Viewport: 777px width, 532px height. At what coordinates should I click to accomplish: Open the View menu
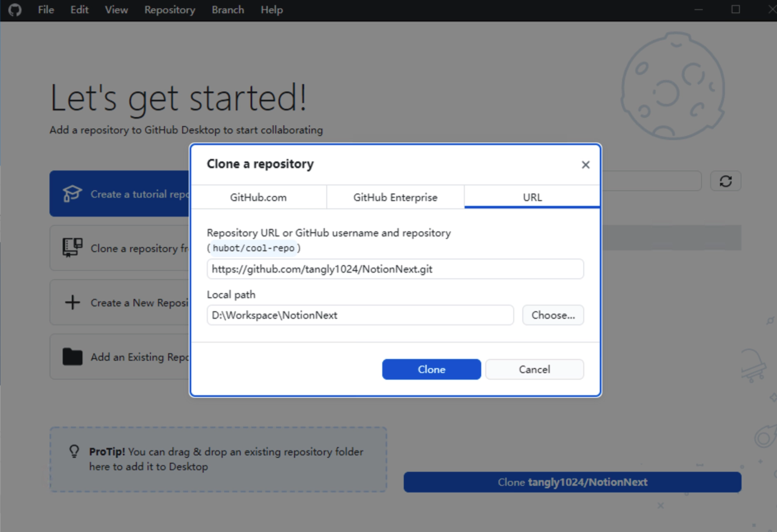[x=116, y=10]
